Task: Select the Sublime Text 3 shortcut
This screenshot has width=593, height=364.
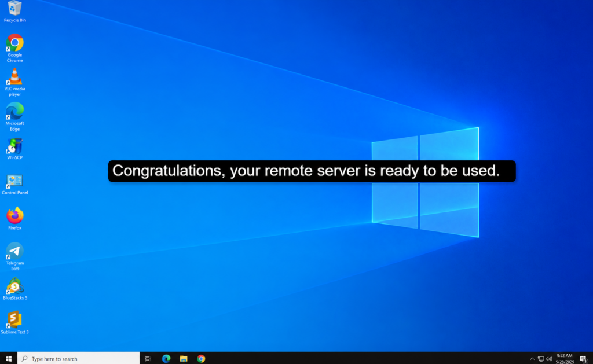Action: point(14,323)
